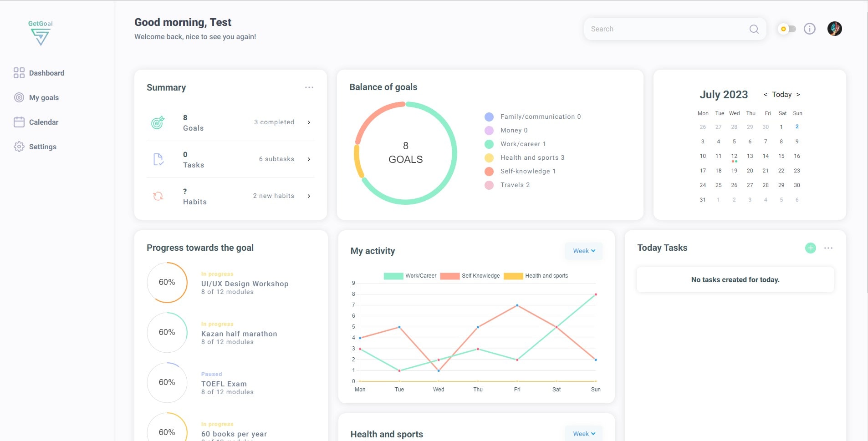Select June 26 in the calendar
The image size is (868, 441).
click(x=703, y=127)
